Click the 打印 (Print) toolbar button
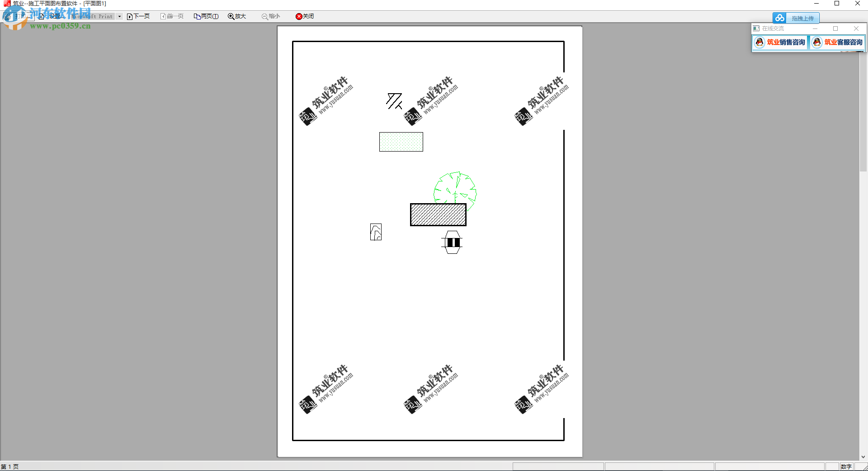 (x=19, y=16)
